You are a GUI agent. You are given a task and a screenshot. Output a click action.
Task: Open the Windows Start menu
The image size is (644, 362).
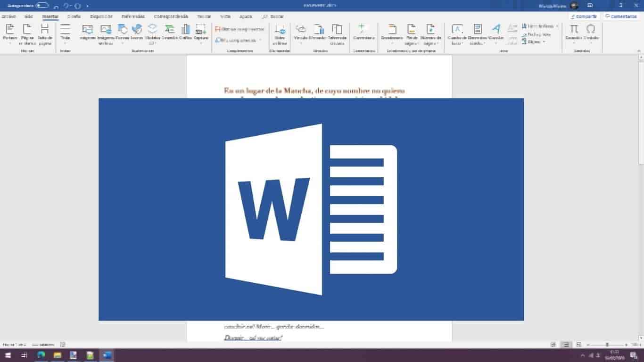tap(8, 355)
